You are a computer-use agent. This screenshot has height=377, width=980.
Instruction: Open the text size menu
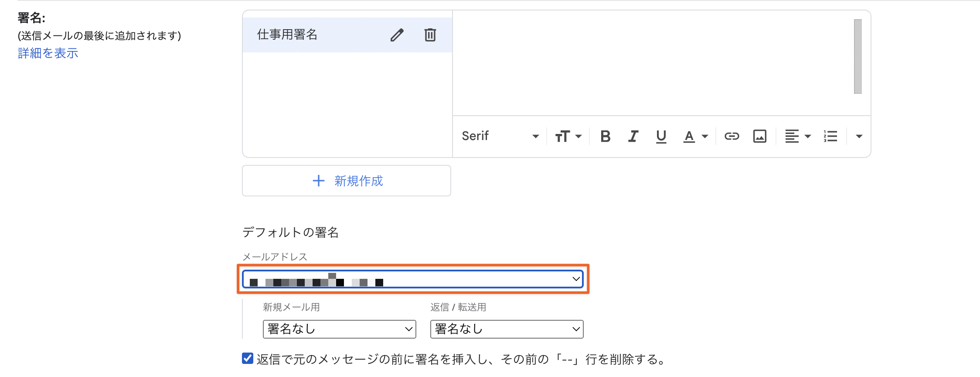[x=568, y=137]
